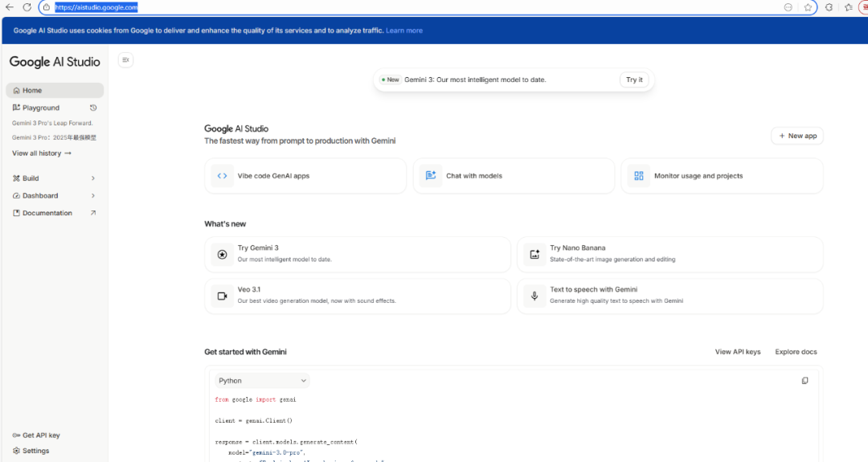Click Documentation external-link arrow icon

click(93, 213)
